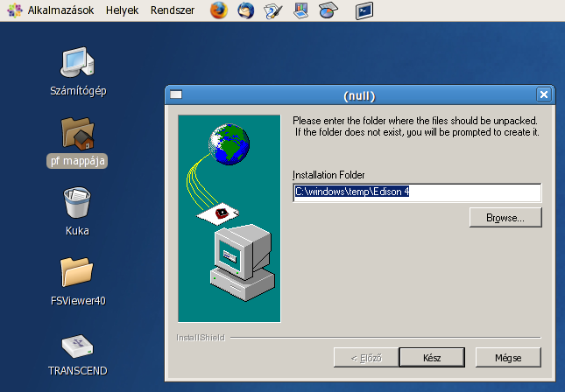Click the Kész button to finish

[431, 357]
